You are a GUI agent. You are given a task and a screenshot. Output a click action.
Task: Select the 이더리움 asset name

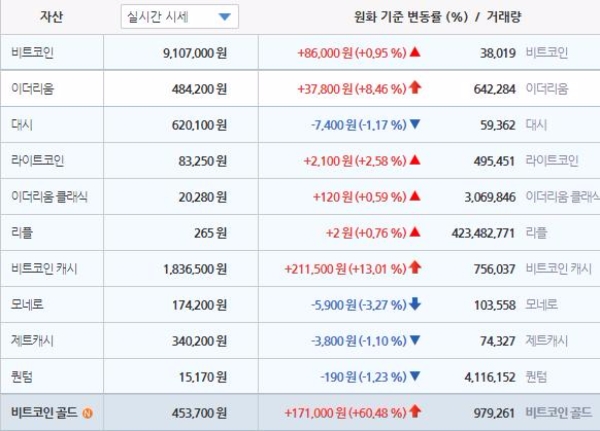coord(33,88)
